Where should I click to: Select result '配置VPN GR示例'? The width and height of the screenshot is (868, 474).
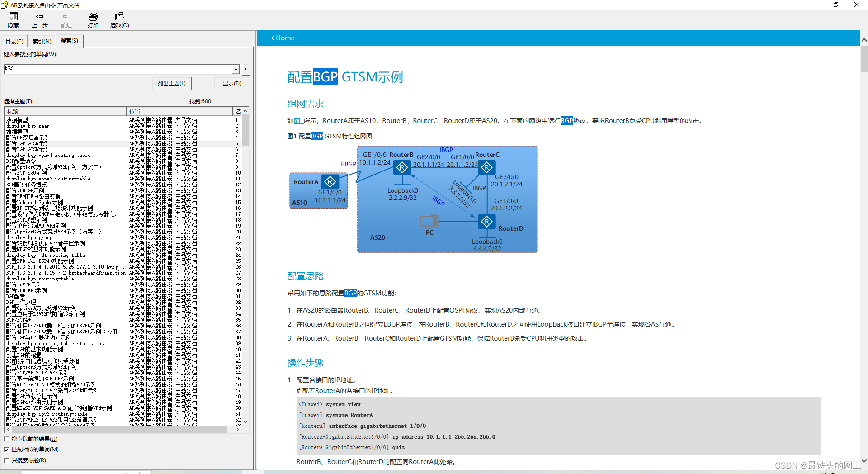pos(25,191)
